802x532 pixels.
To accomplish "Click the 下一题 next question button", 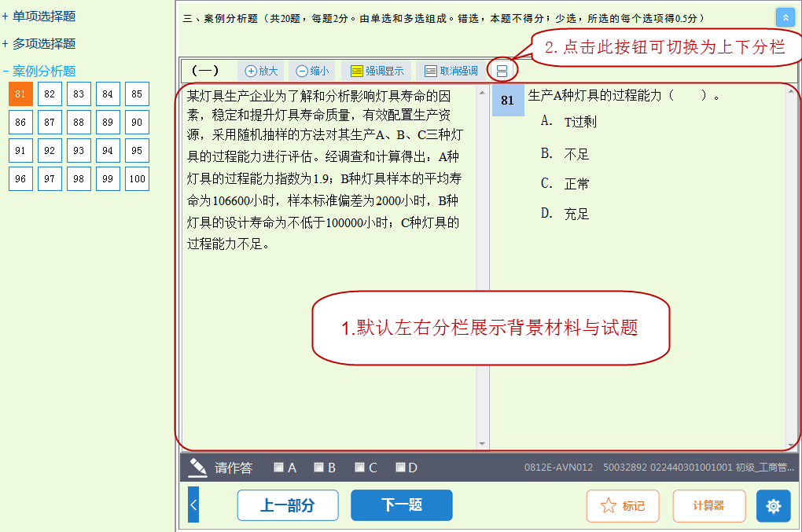I will coord(401,505).
